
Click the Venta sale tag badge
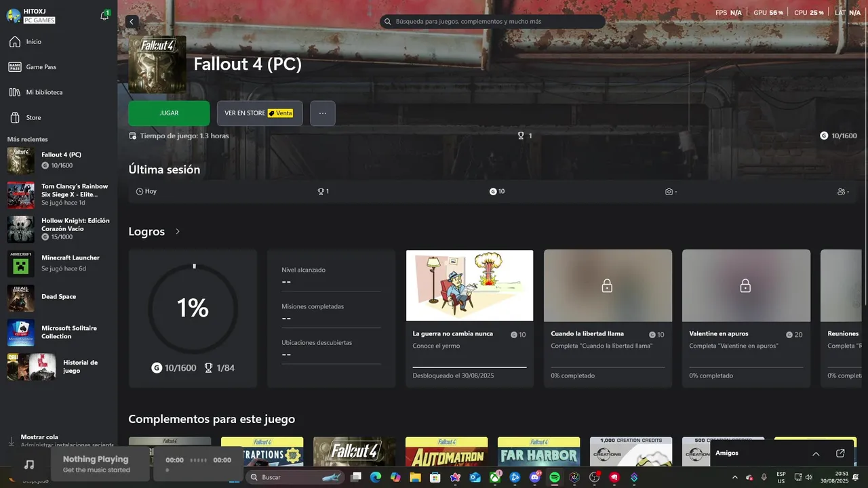tap(281, 113)
